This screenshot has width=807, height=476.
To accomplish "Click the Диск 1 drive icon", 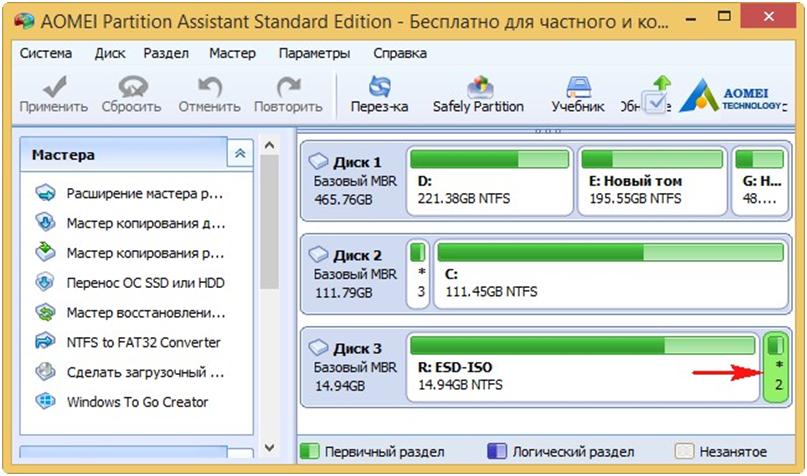I will 319,162.
